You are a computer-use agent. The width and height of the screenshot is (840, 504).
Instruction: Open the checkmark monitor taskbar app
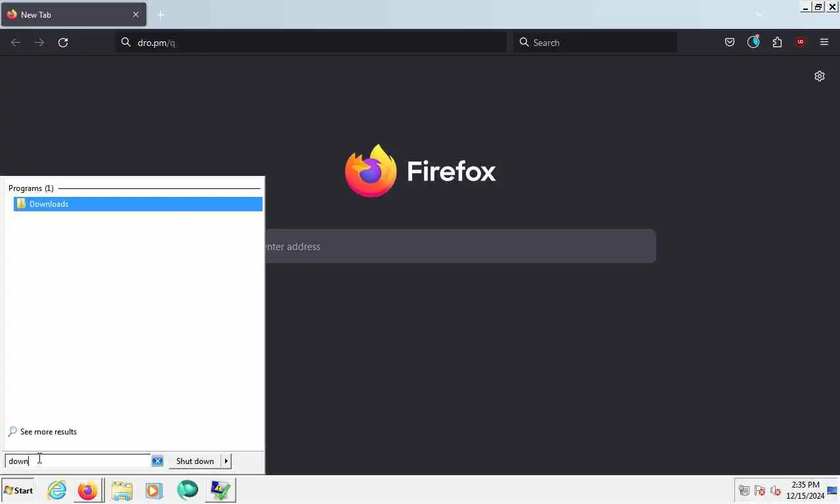tap(220, 490)
